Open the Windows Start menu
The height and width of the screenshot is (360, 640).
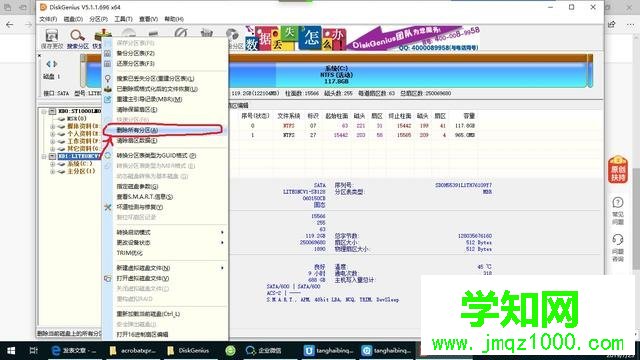click(11, 351)
